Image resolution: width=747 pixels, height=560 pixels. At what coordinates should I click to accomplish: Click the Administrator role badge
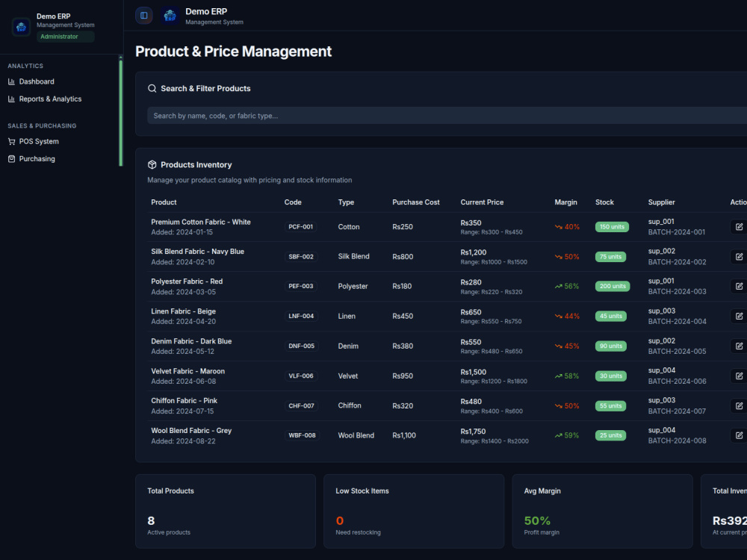65,37
